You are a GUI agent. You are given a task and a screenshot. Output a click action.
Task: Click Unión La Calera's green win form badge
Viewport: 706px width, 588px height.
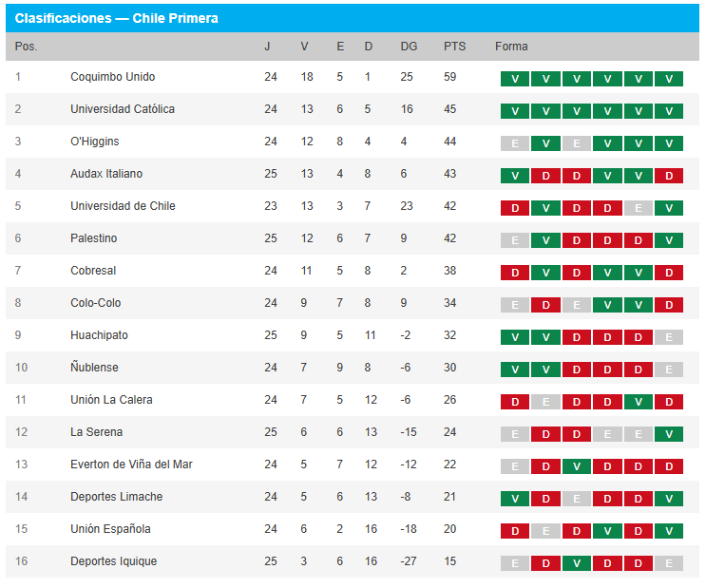pyautogui.click(x=638, y=402)
